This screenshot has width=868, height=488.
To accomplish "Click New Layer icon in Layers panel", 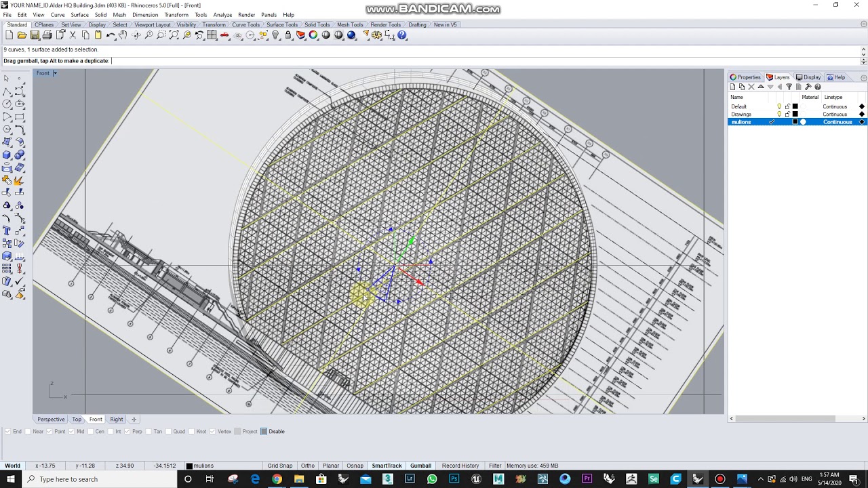I will (732, 87).
